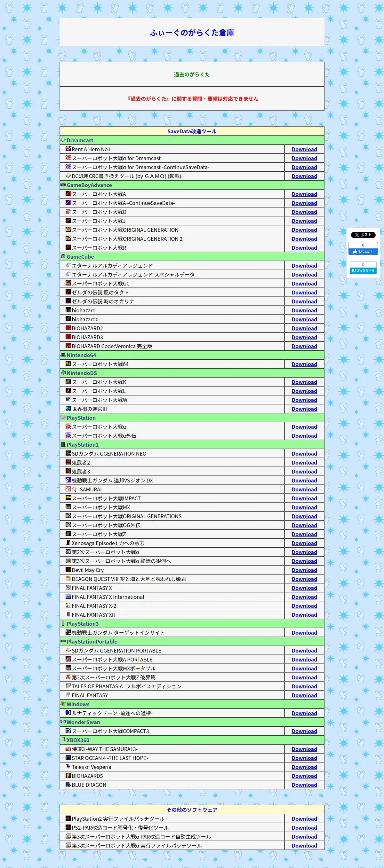Click the Windows category icon
384x868 pixels.
[63, 704]
